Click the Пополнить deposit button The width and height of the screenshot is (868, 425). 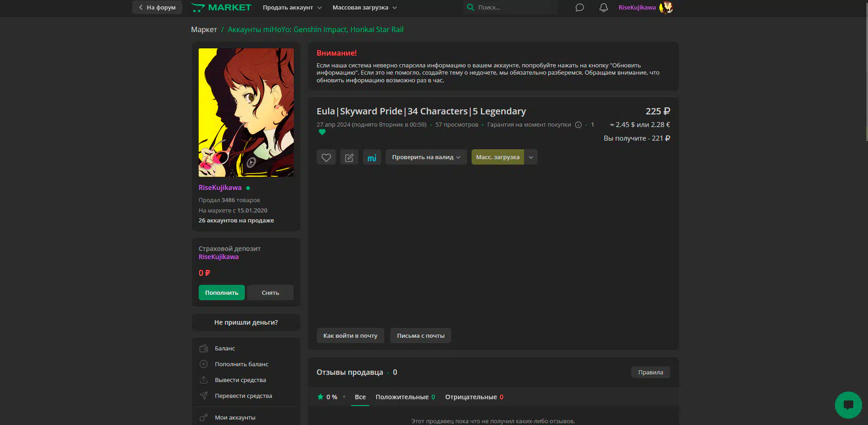pos(222,293)
